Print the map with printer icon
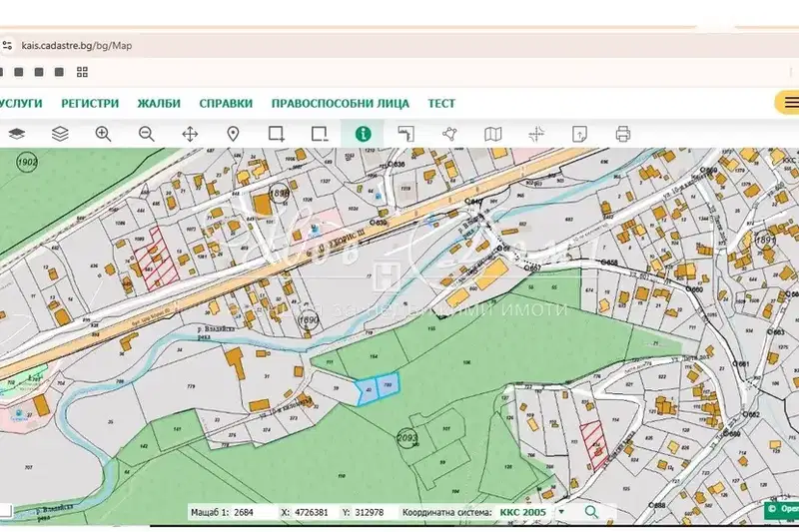The width and height of the screenshot is (799, 532). (622, 134)
